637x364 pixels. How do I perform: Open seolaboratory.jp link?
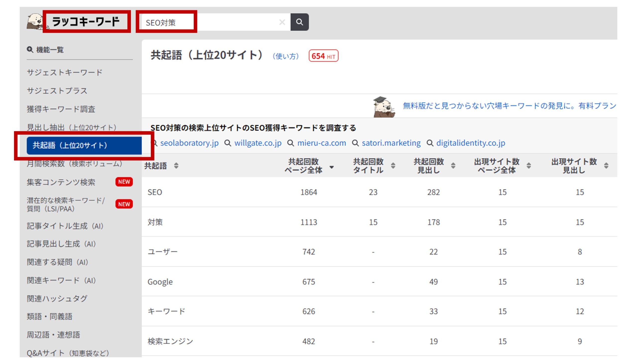pyautogui.click(x=189, y=143)
